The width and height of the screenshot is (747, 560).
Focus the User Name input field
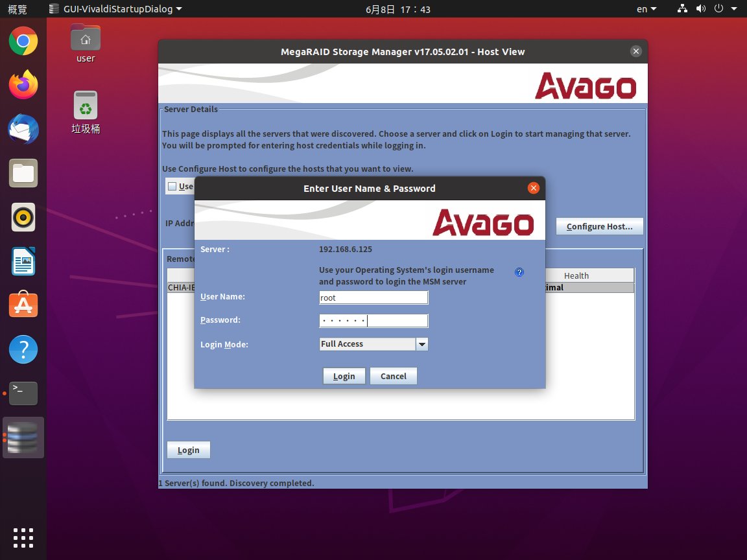(x=373, y=297)
